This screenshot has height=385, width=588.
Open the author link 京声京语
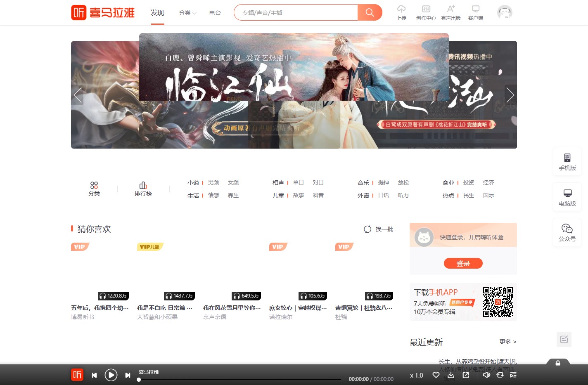tap(215, 317)
